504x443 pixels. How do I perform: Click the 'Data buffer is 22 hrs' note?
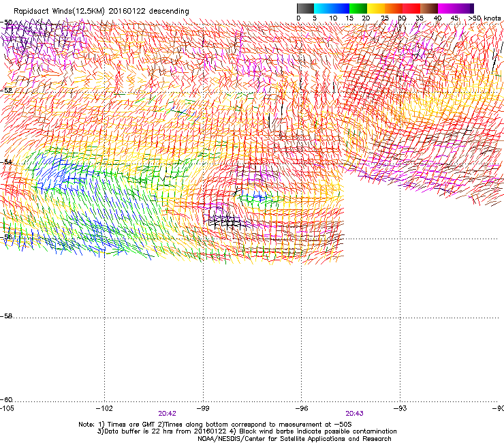pos(247,431)
